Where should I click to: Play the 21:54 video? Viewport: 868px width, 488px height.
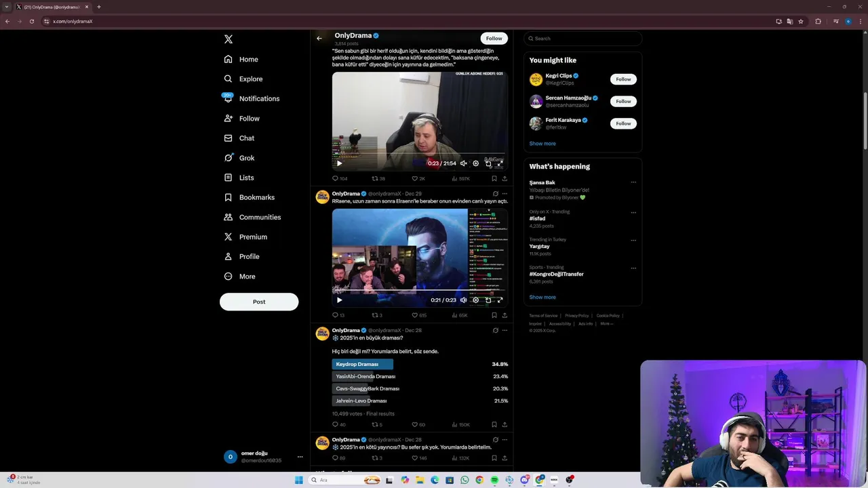click(339, 163)
